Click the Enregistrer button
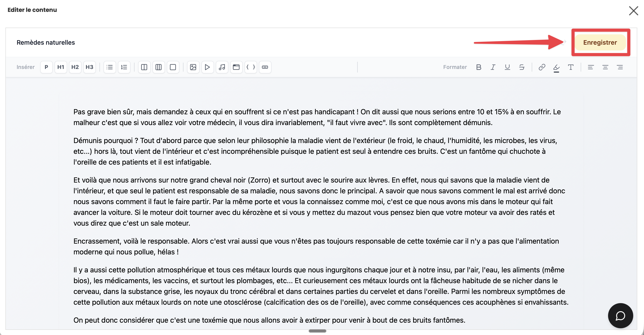This screenshot has height=335, width=644. pyautogui.click(x=600, y=42)
